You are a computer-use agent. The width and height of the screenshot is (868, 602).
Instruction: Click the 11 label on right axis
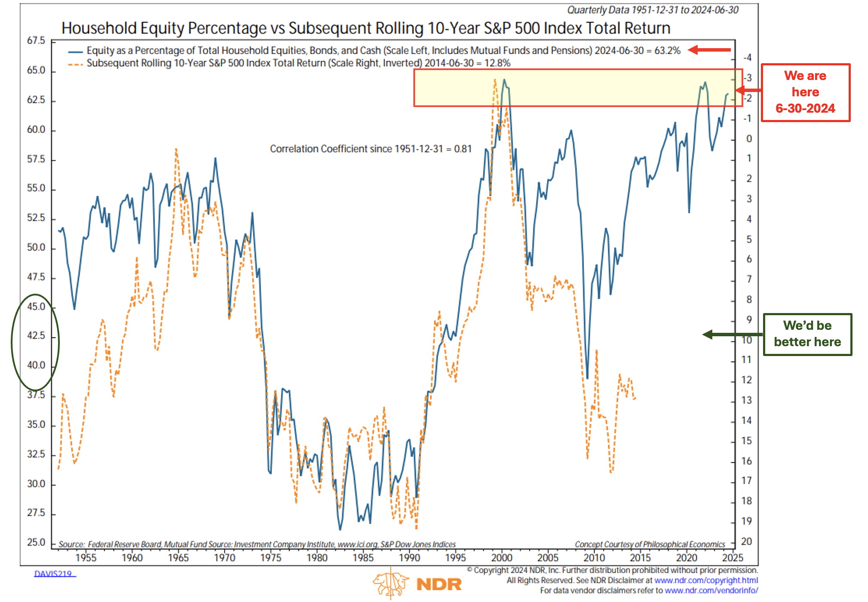(x=747, y=360)
